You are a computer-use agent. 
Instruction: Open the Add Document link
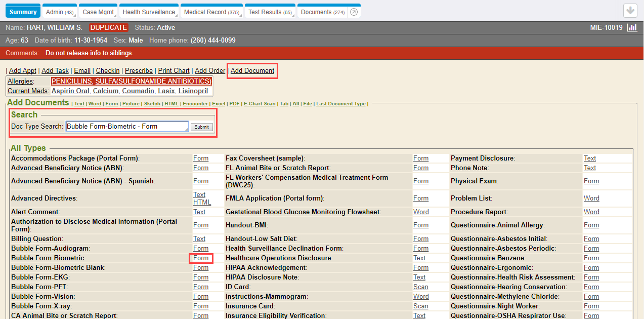coord(252,70)
